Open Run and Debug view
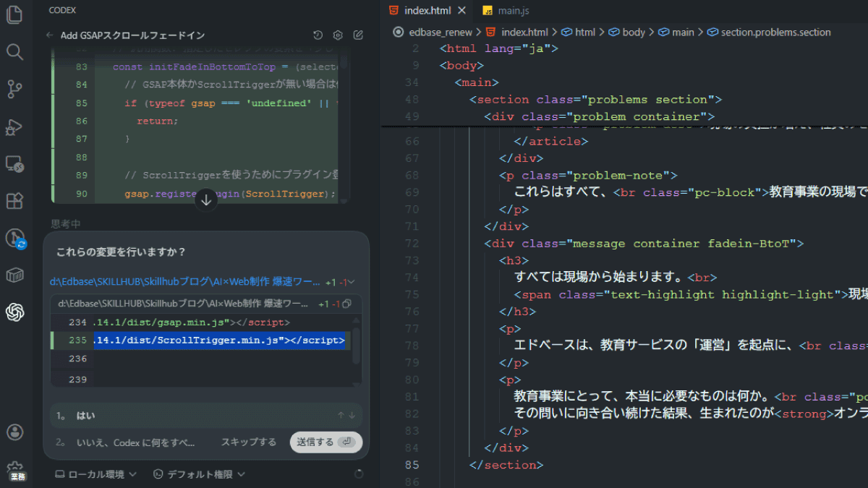The height and width of the screenshot is (488, 868). click(14, 127)
